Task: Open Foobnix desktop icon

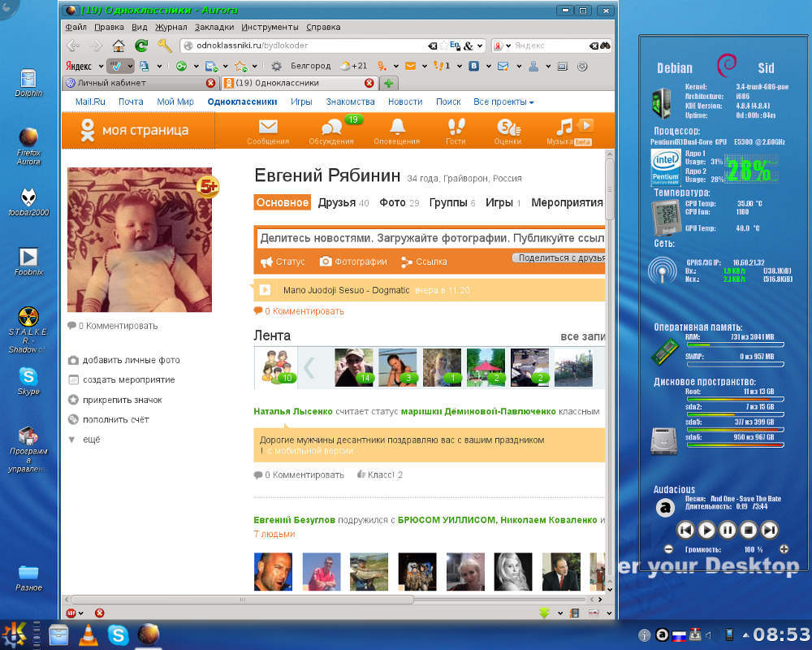Action: coord(28,262)
